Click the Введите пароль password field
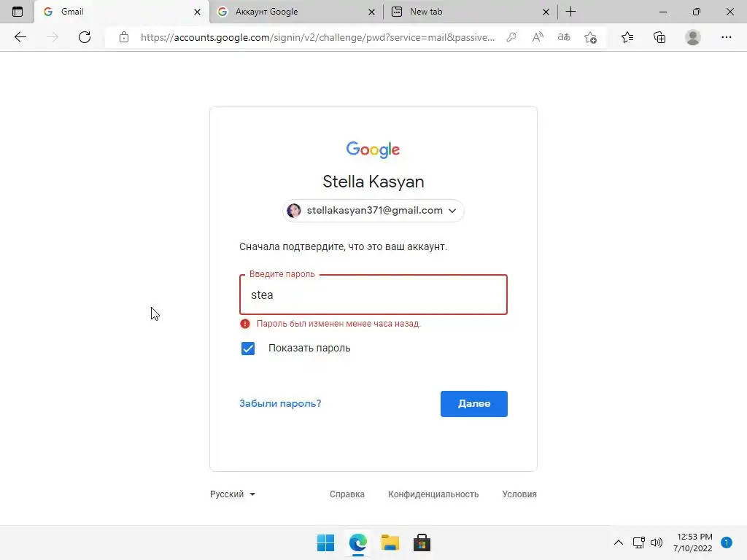747x560 pixels. coord(373,295)
